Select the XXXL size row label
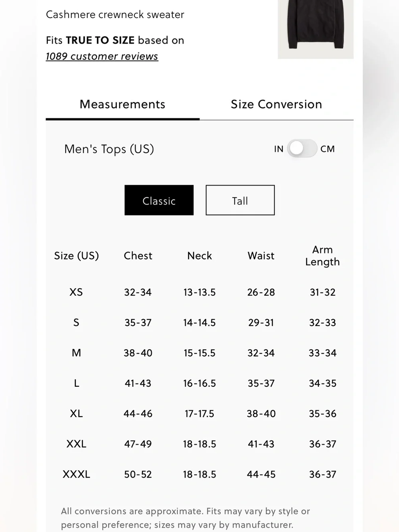 click(76, 474)
